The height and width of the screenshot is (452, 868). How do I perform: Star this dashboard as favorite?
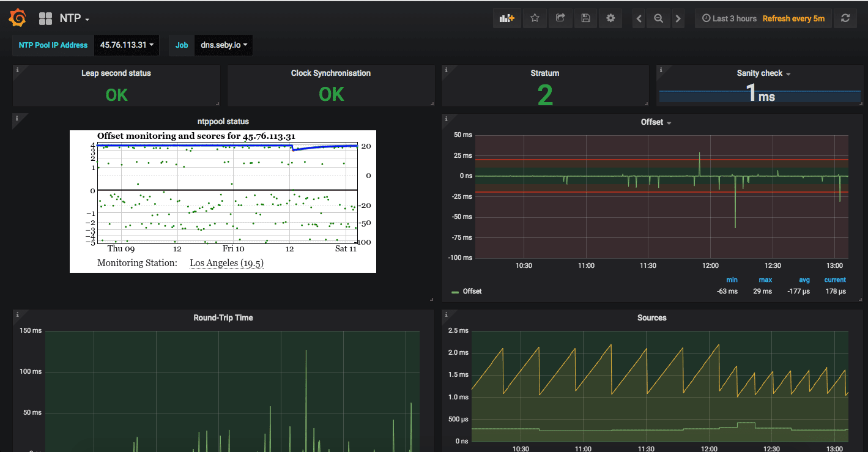click(535, 18)
